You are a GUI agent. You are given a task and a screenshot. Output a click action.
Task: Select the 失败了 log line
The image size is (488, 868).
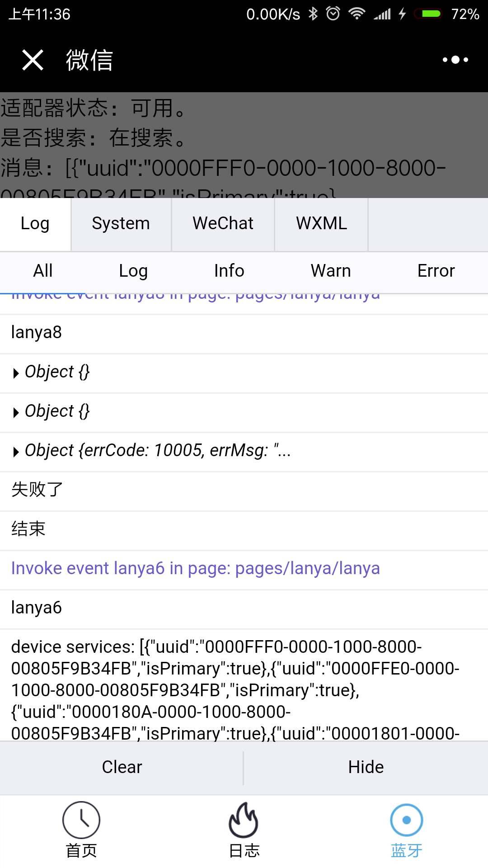tap(244, 491)
